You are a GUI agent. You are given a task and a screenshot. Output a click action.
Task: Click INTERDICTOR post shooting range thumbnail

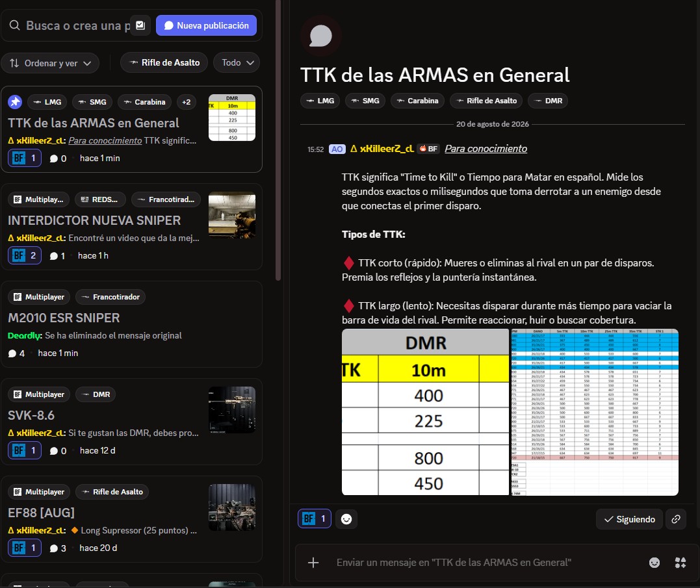232,216
